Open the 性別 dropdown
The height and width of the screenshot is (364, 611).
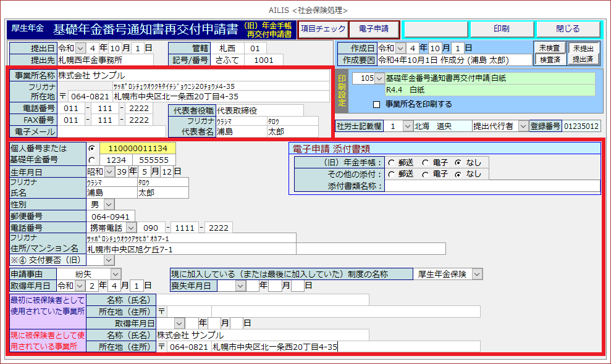(109, 204)
